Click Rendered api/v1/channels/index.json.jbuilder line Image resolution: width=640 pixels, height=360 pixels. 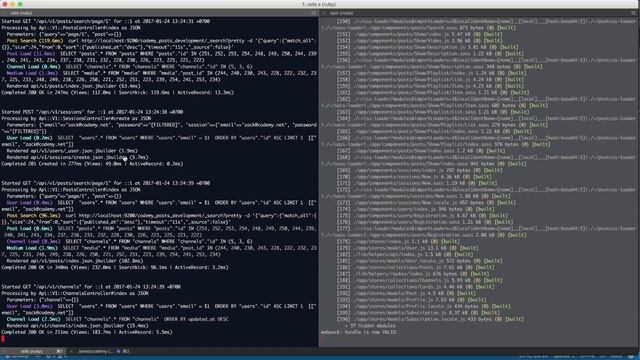[x=78, y=326]
